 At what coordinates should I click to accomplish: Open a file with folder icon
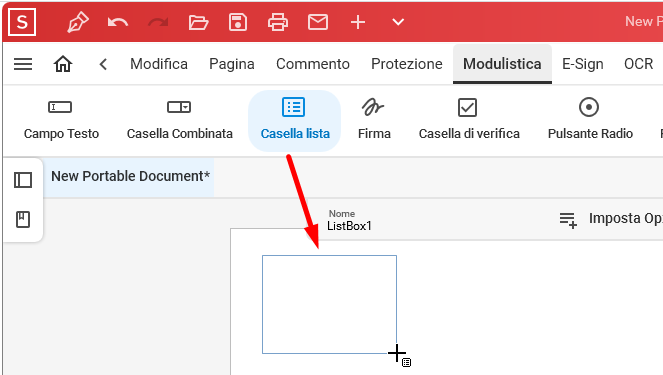pos(198,22)
